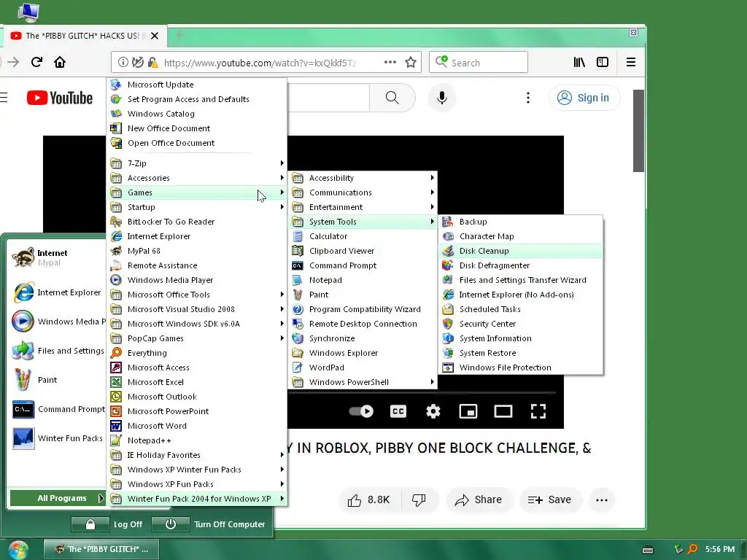Launch Paint from Accessories submenu

[x=363, y=295]
